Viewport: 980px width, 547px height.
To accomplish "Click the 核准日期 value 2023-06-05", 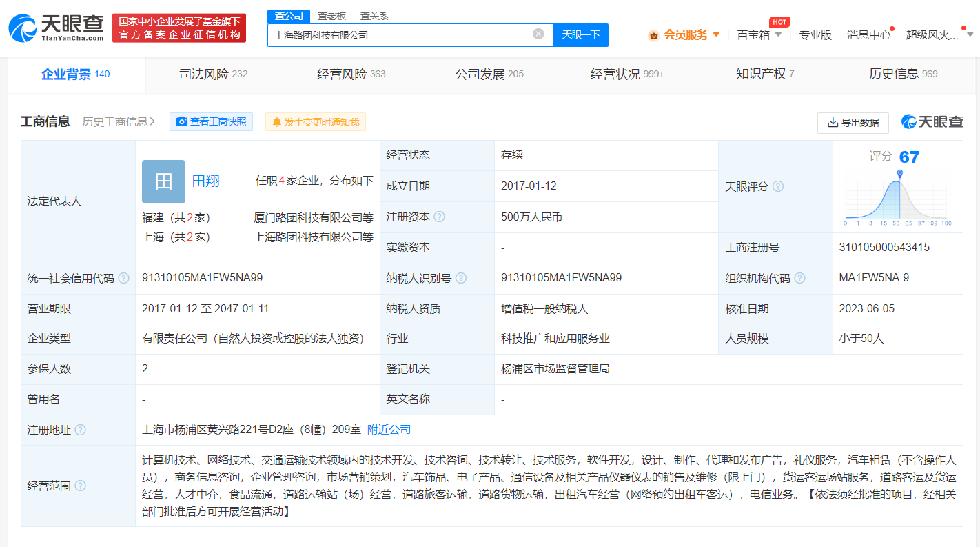I will coord(866,308).
